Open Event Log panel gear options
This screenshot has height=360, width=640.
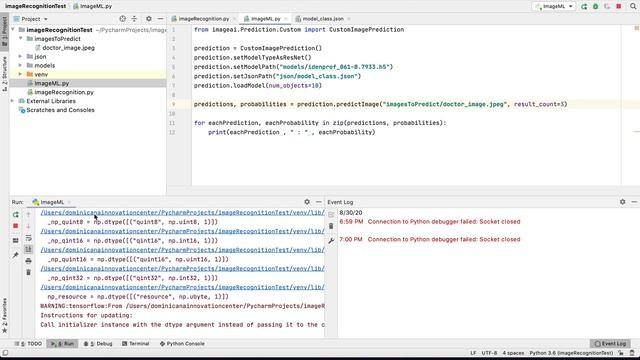pyautogui.click(x=622, y=202)
